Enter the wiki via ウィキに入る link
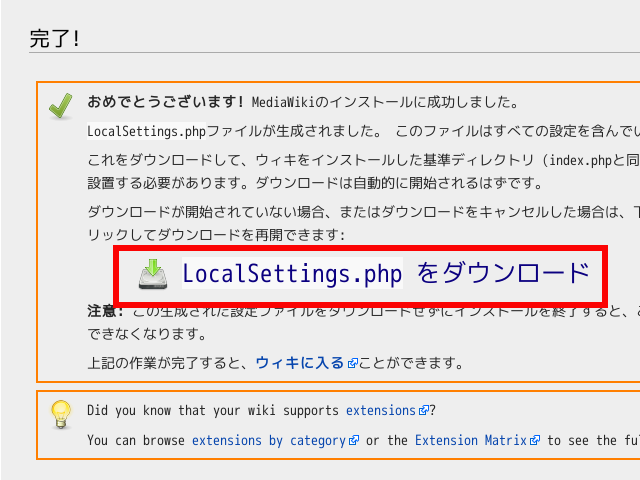The height and width of the screenshot is (480, 640). click(300, 362)
